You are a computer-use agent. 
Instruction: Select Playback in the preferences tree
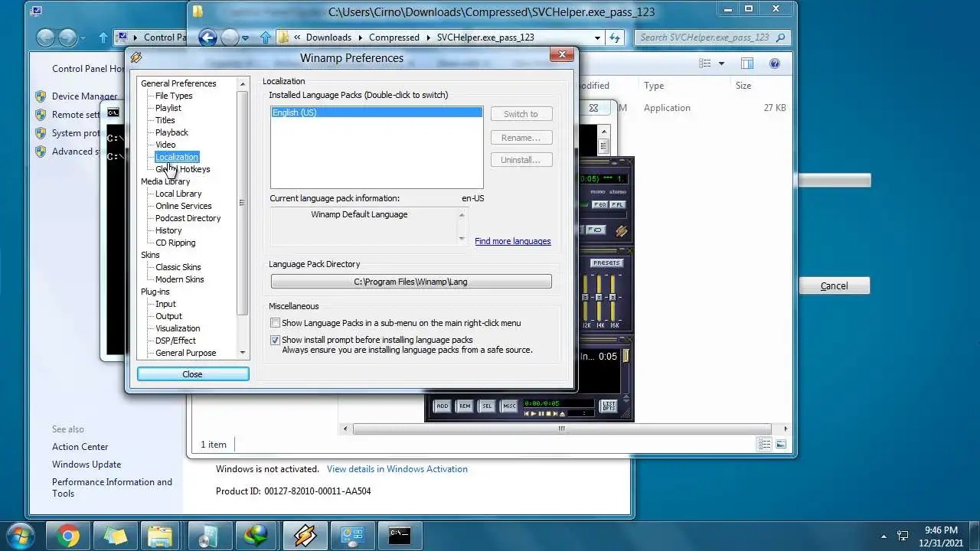click(171, 132)
